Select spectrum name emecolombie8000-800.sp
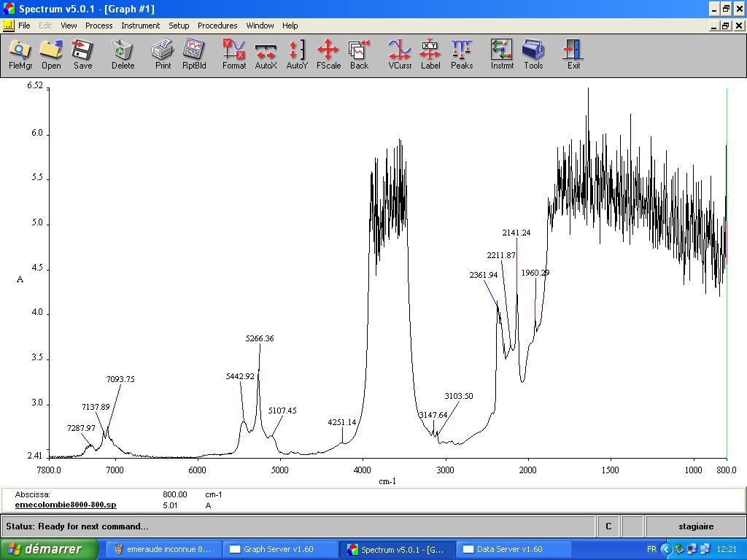The width and height of the screenshot is (747, 560). pyautogui.click(x=66, y=505)
